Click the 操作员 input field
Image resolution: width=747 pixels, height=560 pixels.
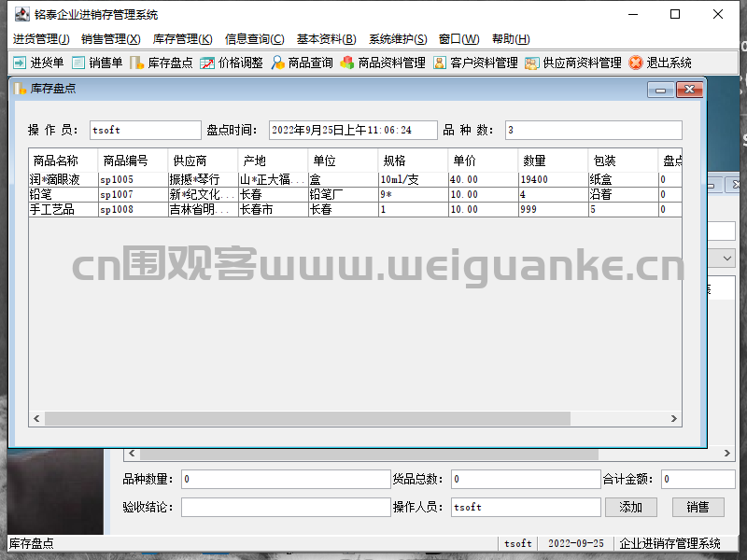146,130
